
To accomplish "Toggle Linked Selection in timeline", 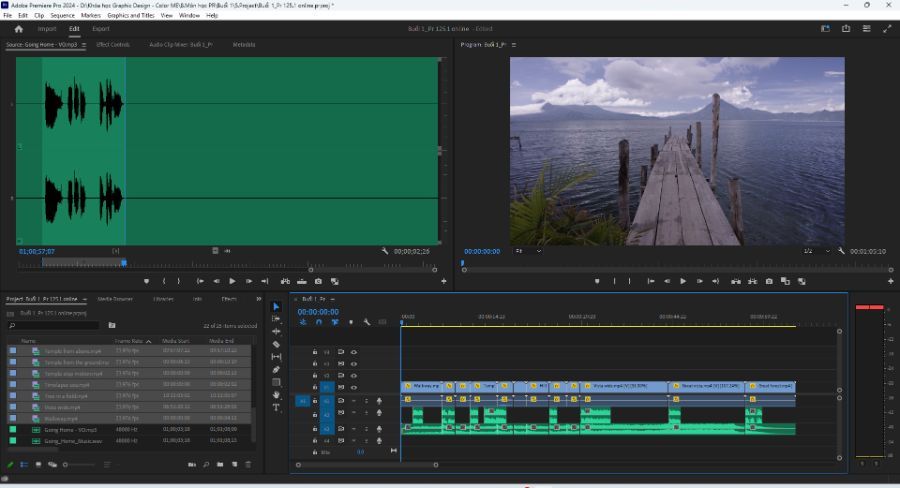I will click(335, 322).
